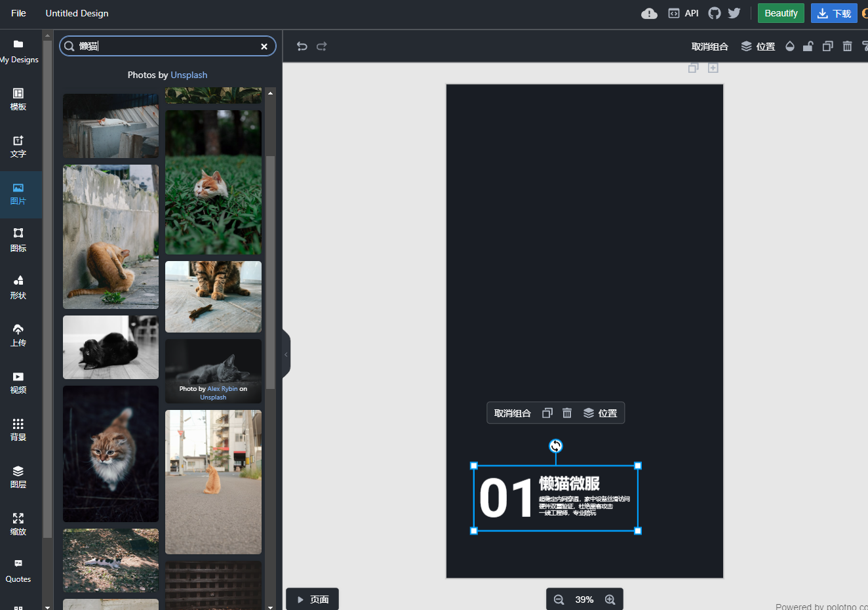This screenshot has height=610, width=868.
Task: Collapse the side panel with the handle
Action: pyautogui.click(x=286, y=354)
